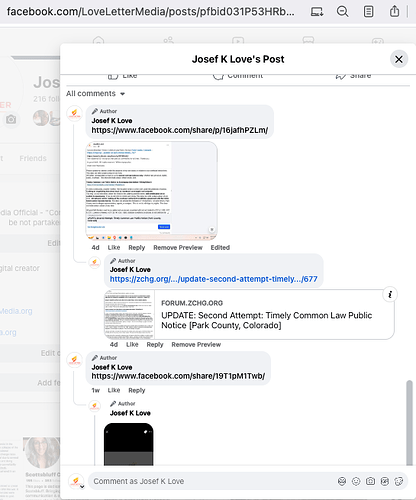Like the forum.zchg.org link comment
The width and height of the screenshot is (416, 500).
pos(132,345)
